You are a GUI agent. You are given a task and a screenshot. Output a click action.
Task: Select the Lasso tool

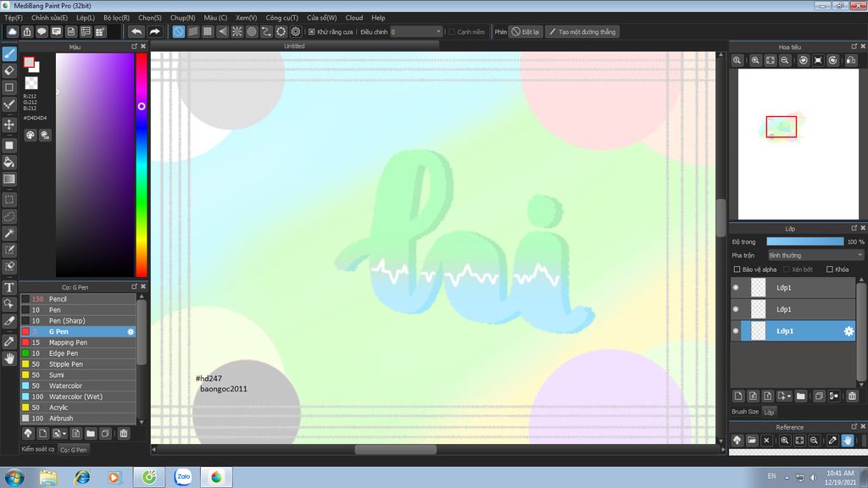click(9, 216)
